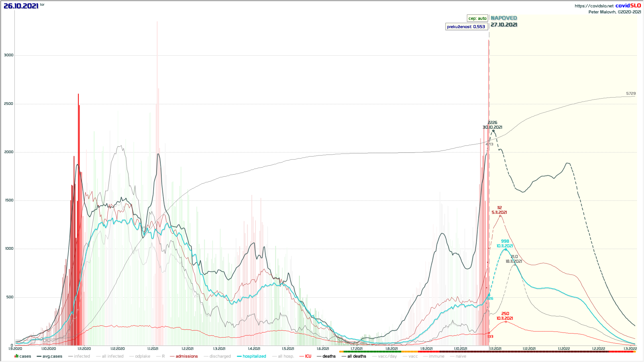Hide the admissions series
644x362 pixels.
[x=186, y=356]
